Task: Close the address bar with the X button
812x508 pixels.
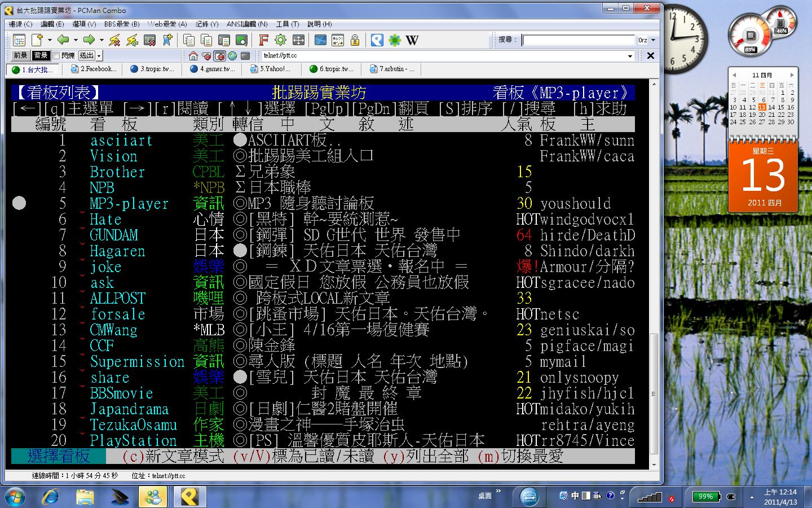Action: (651, 55)
